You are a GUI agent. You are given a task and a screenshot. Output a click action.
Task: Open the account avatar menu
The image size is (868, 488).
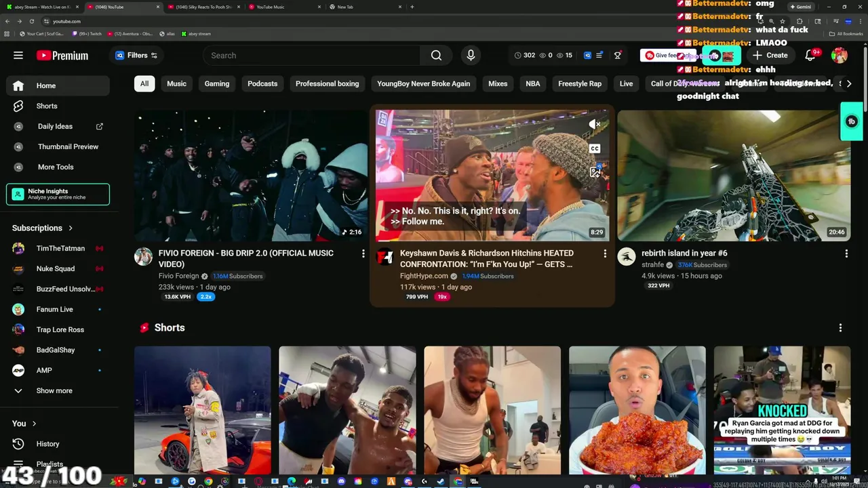840,56
